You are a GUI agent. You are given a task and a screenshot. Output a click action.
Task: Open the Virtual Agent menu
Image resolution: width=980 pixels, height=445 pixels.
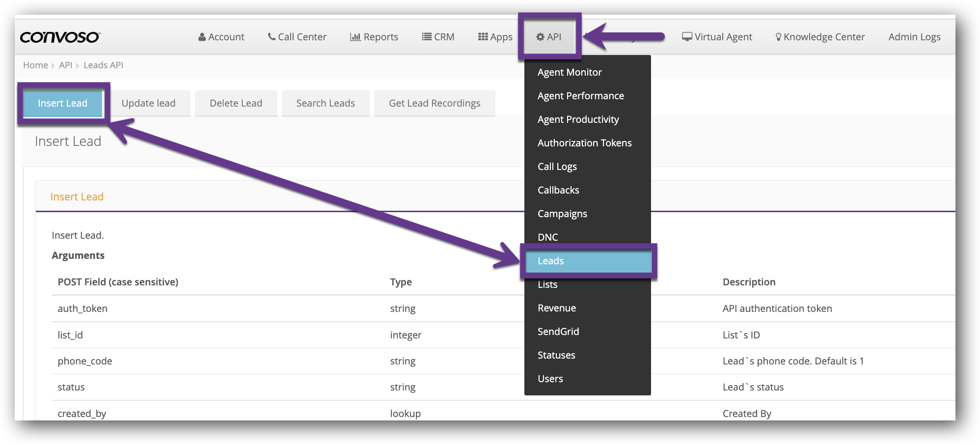[717, 37]
